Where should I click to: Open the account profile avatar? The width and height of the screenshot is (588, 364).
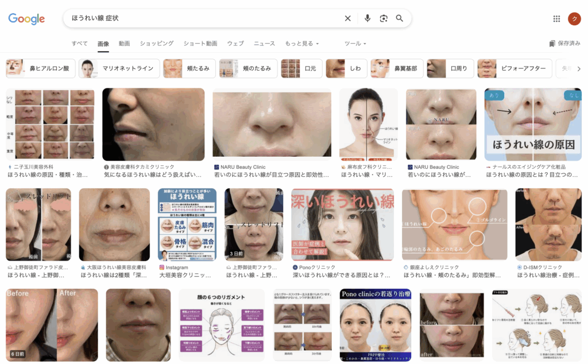tap(574, 19)
